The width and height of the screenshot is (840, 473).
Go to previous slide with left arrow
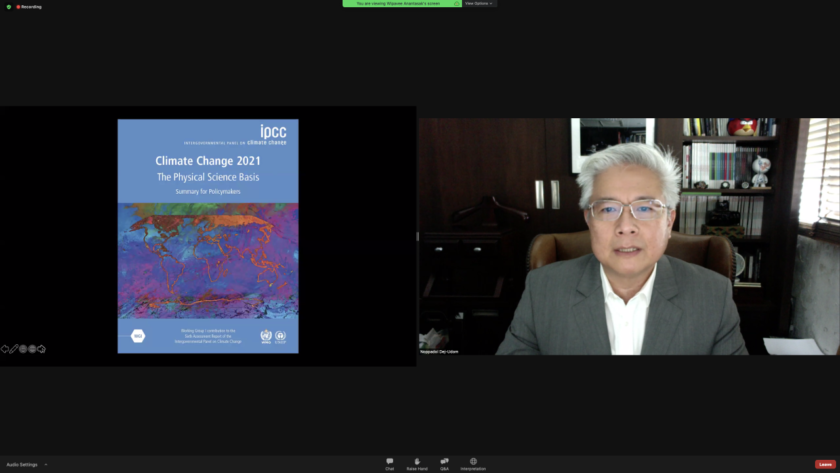click(x=5, y=349)
